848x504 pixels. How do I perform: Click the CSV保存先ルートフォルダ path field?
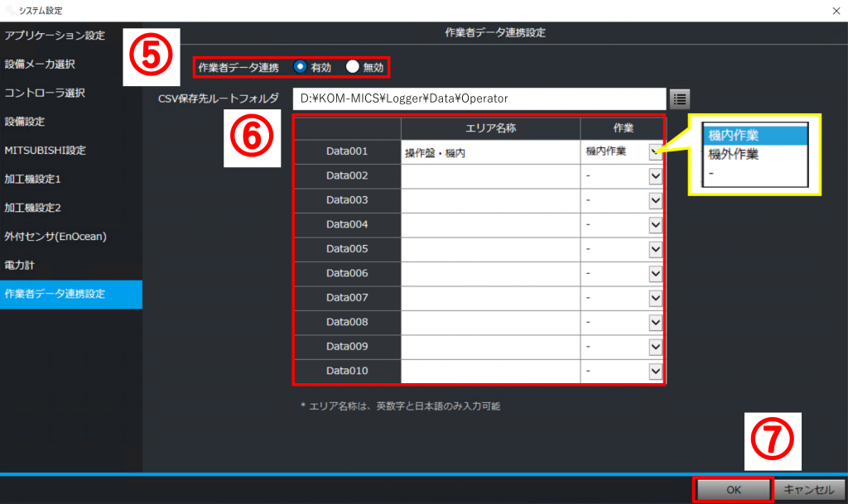[479, 98]
